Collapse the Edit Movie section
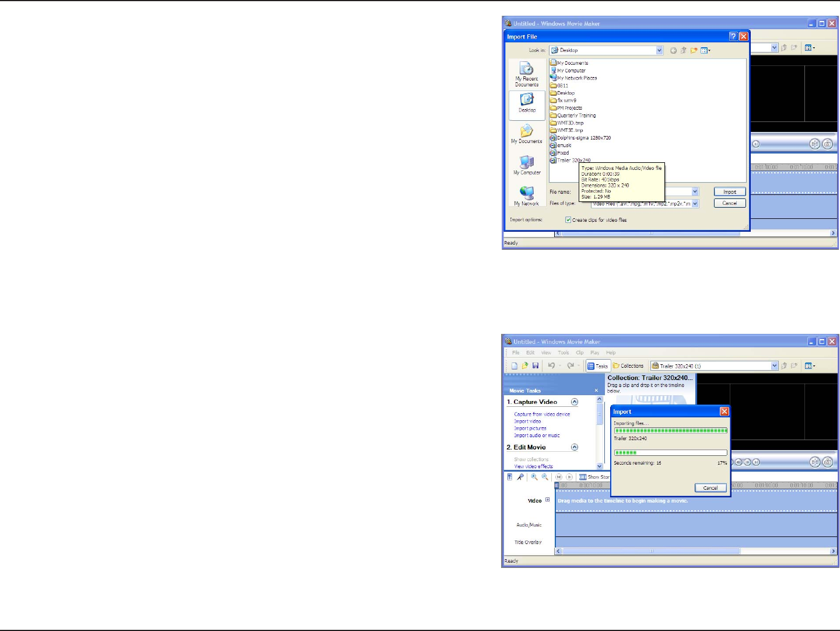The width and height of the screenshot is (840, 631). pyautogui.click(x=575, y=447)
